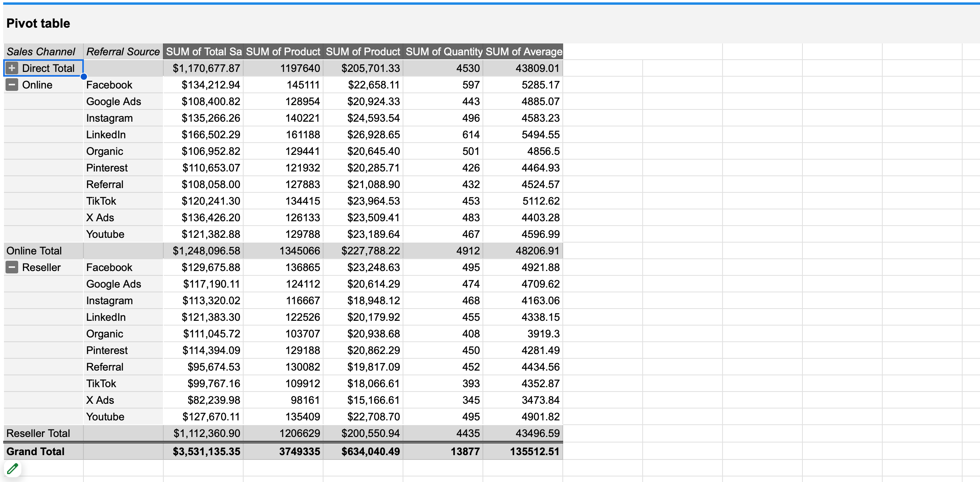Click the Pivot table title
The image size is (980, 482).
click(38, 23)
